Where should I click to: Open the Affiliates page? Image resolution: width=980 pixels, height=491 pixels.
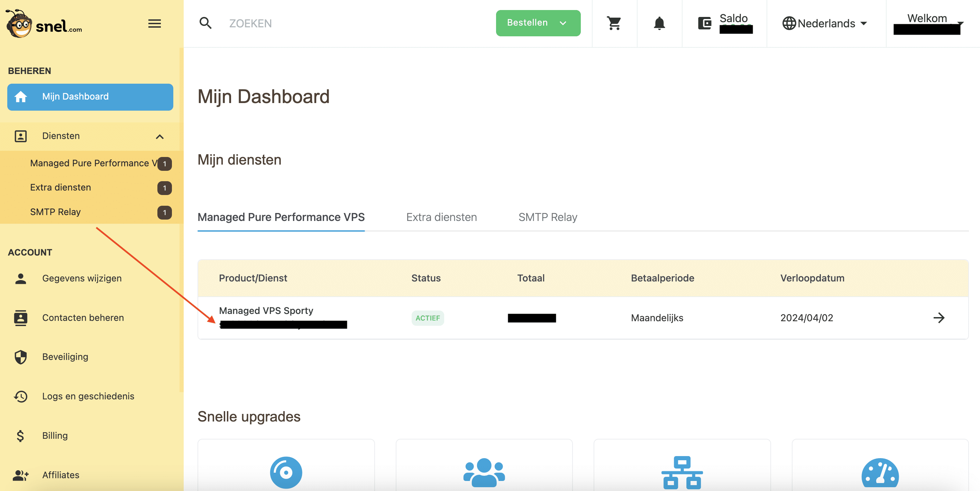coord(61,475)
